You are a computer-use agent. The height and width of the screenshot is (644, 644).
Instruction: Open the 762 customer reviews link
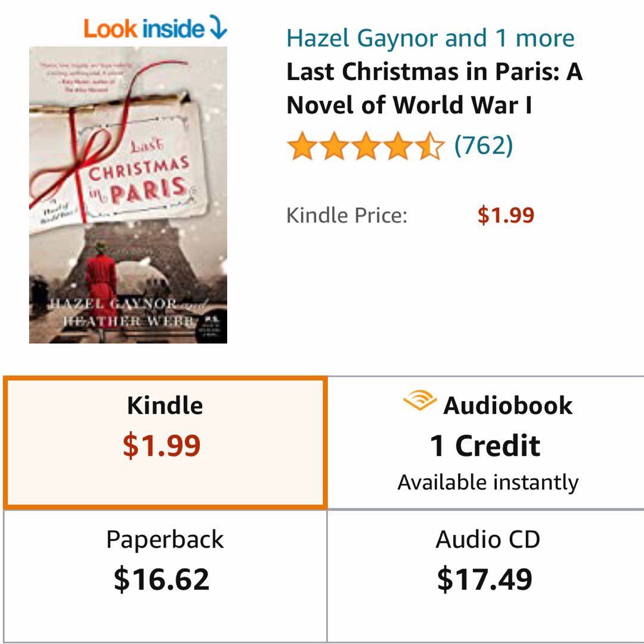coord(484,145)
